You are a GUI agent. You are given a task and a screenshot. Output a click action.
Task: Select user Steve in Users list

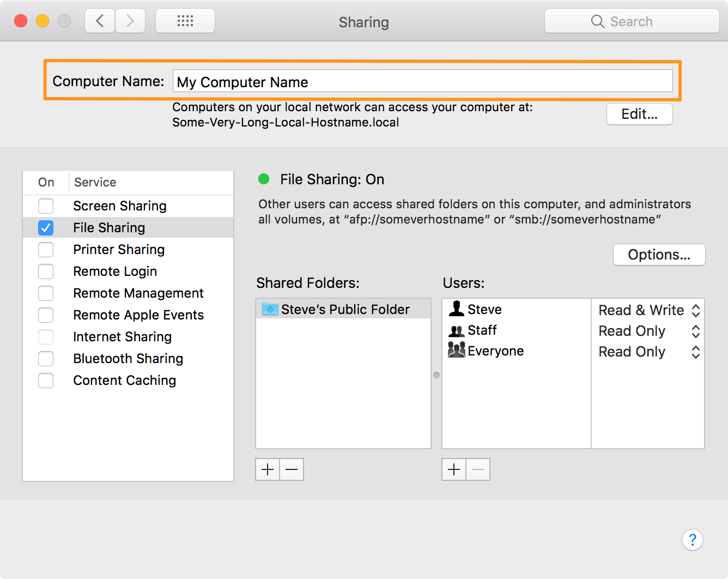[x=517, y=309]
